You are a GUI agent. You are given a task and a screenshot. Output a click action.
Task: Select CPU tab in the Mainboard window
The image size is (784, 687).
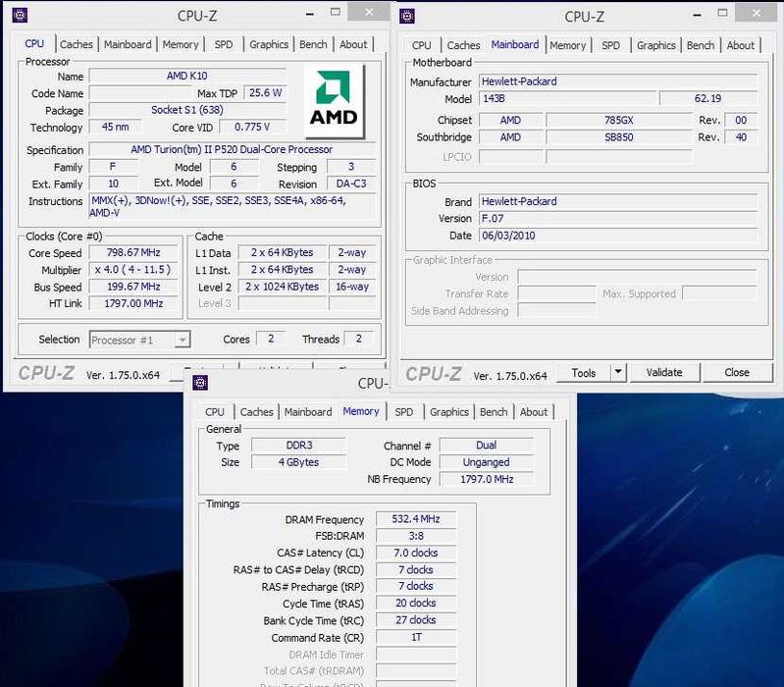[422, 45]
